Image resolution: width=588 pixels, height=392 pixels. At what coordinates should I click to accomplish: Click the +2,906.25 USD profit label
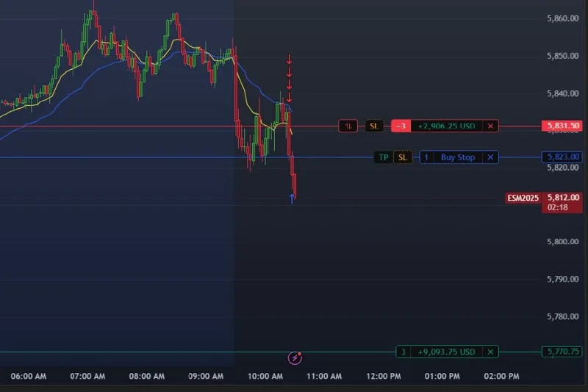point(446,126)
